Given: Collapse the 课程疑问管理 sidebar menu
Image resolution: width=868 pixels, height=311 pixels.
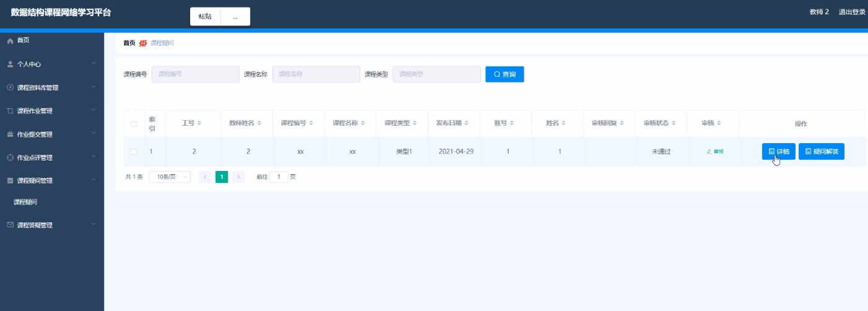Looking at the screenshot, I should pyautogui.click(x=93, y=180).
